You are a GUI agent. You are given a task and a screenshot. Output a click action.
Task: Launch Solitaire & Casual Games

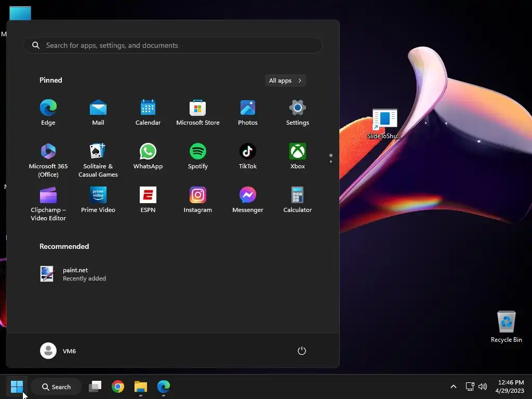[98, 160]
